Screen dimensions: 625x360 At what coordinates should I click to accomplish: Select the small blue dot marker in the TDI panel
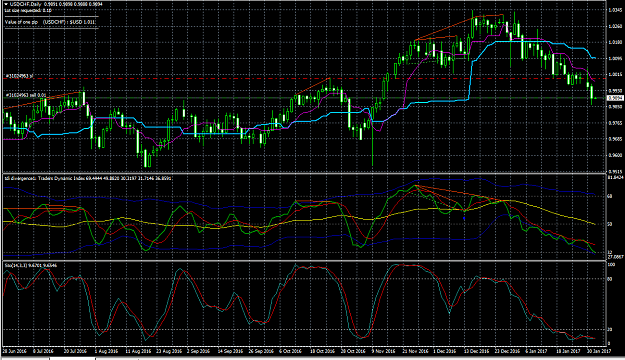pos(464,218)
